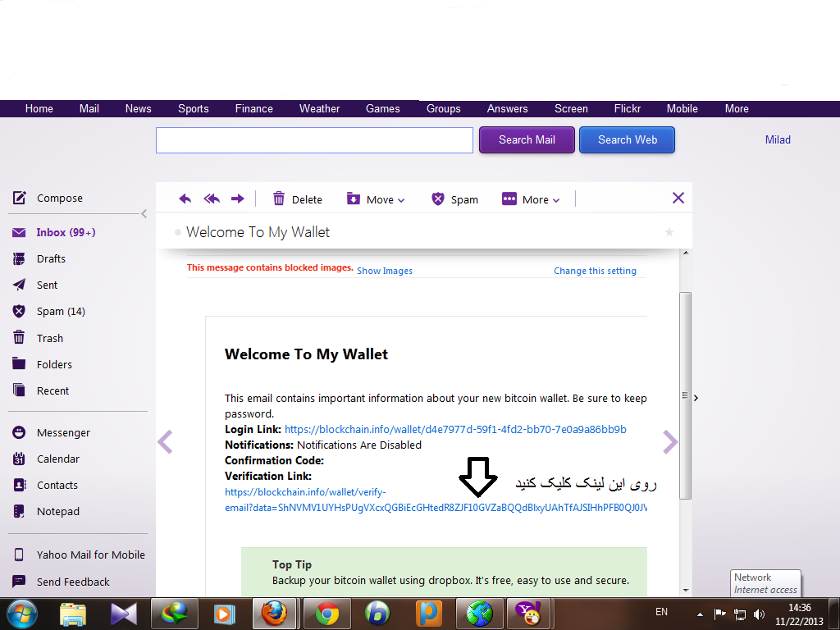Toggle the unread dot beside message subject
Viewport: 840px width, 630px height.
point(178,232)
